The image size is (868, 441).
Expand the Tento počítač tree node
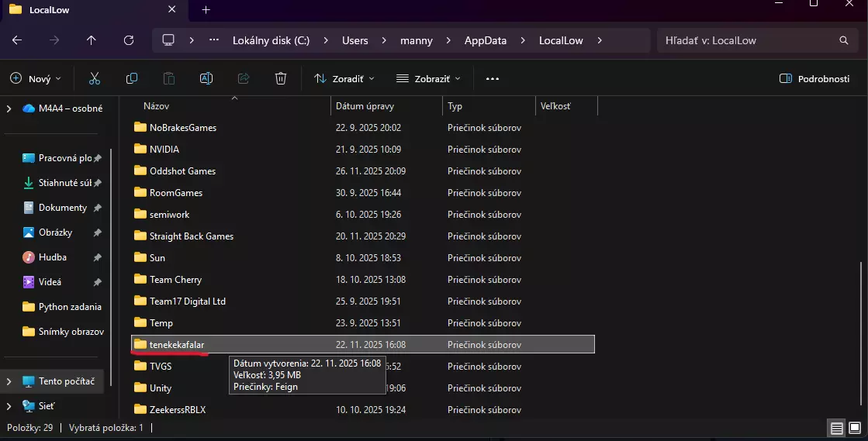tap(9, 381)
